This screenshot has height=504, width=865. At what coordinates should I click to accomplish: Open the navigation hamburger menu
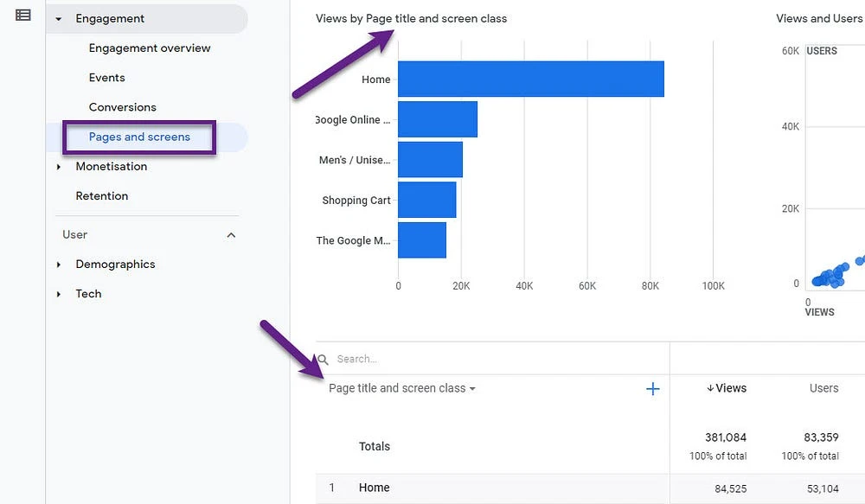(x=22, y=14)
